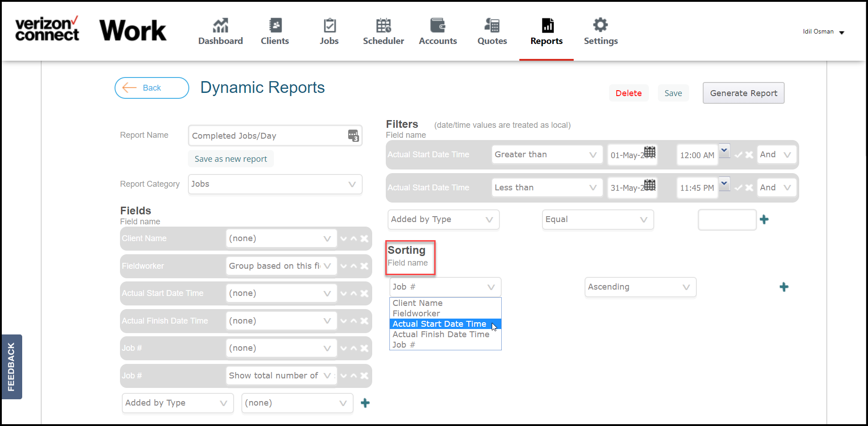This screenshot has width=868, height=426.
Task: Open the Job # sorting field dropdown
Action: (x=446, y=287)
